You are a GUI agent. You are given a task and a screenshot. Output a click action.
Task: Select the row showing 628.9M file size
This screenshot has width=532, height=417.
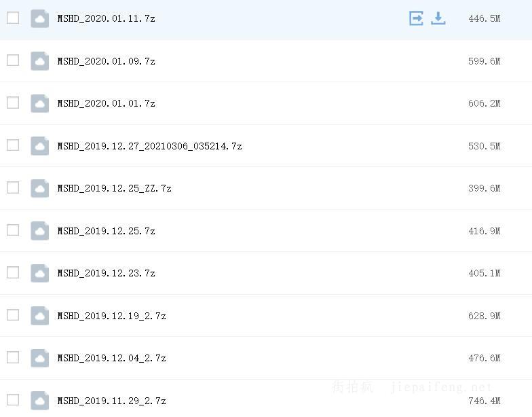click(x=484, y=316)
